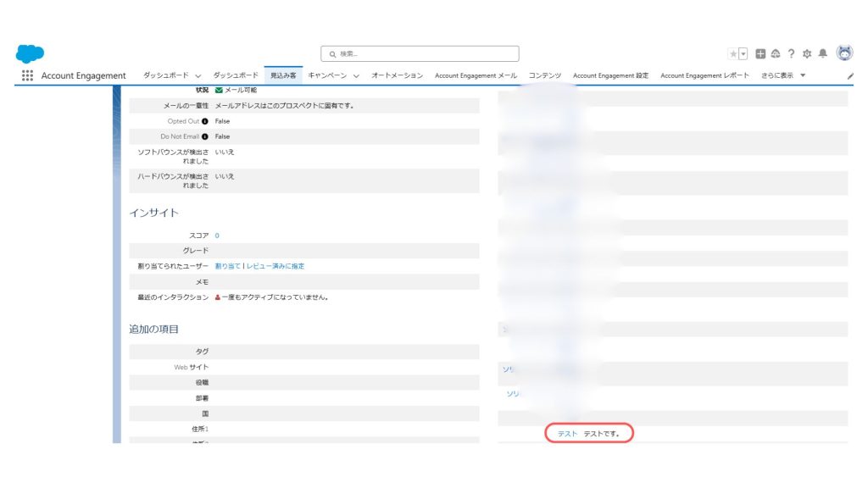This screenshot has width=868, height=488.
Task: Open the コンテンツ tab
Action: click(545, 75)
